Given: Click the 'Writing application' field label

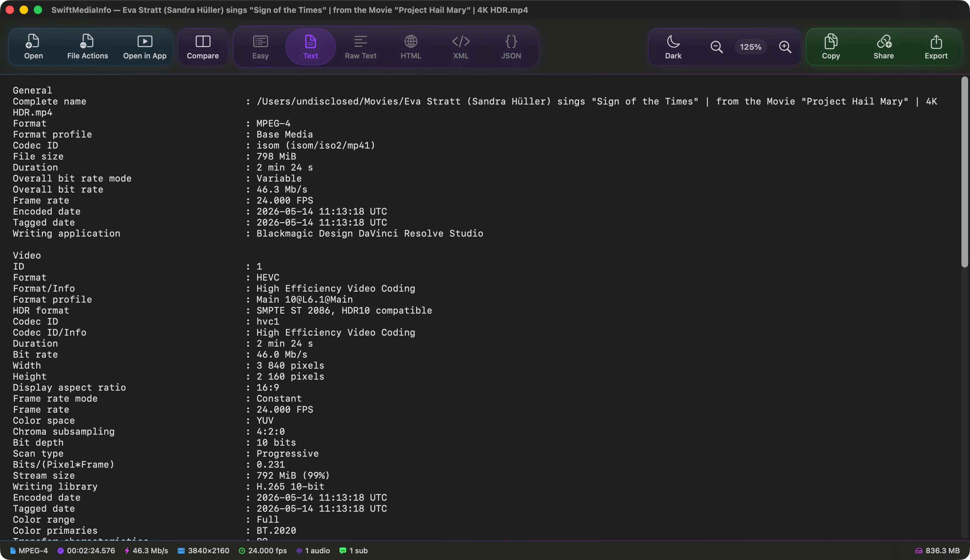Looking at the screenshot, I should click(67, 234).
